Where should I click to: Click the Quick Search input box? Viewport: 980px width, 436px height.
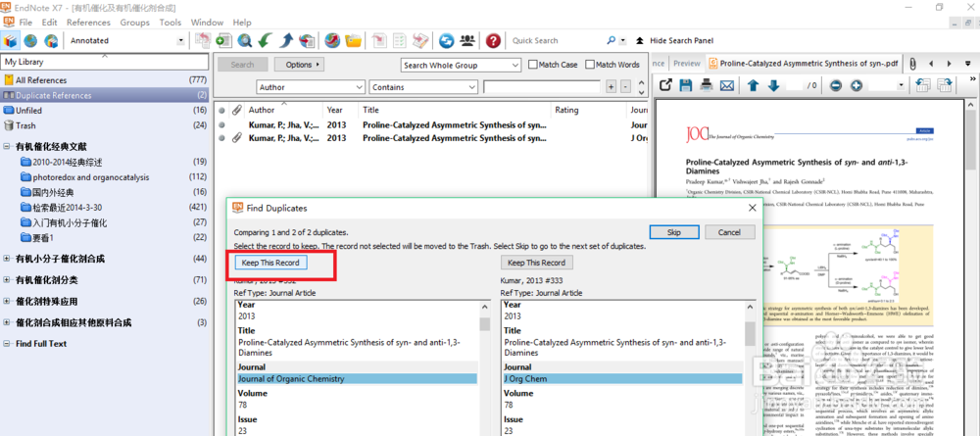click(557, 40)
